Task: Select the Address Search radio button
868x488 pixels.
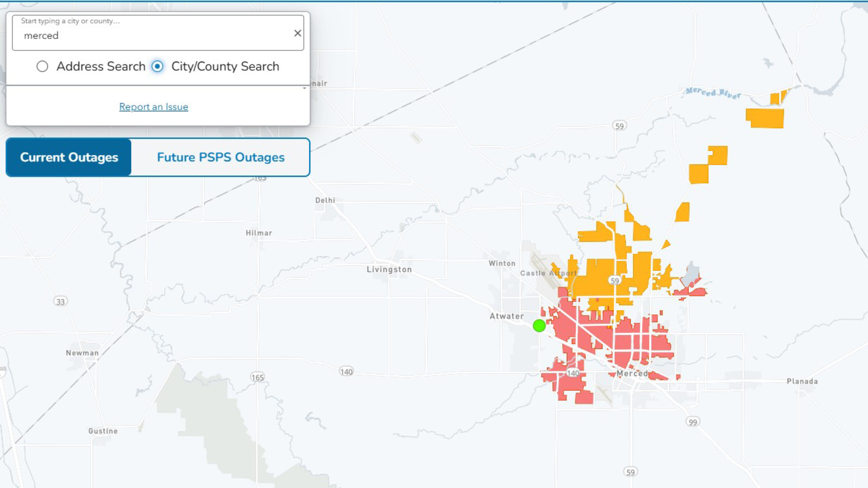Action: (42, 66)
